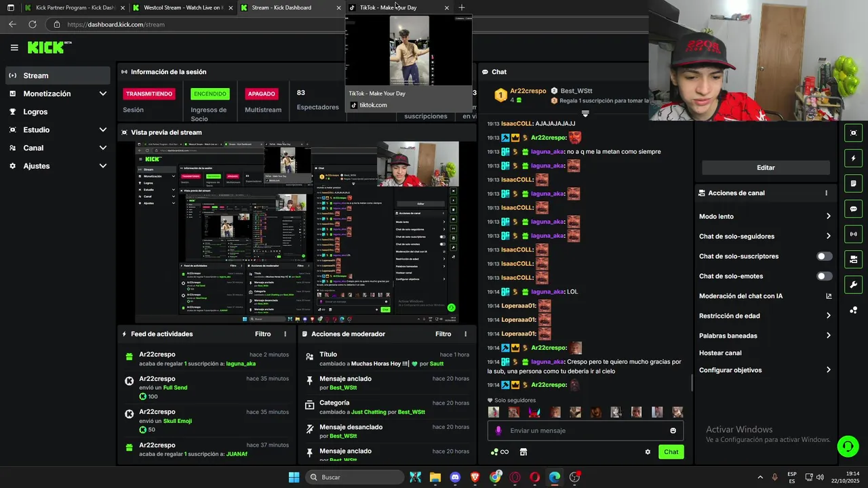Click the TRANSMITIENDO session status badge
Viewport: 868px width, 488px height.
click(149, 94)
